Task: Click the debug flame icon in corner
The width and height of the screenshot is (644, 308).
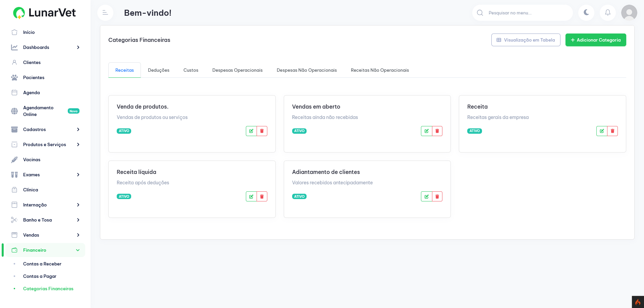Action: [x=638, y=302]
